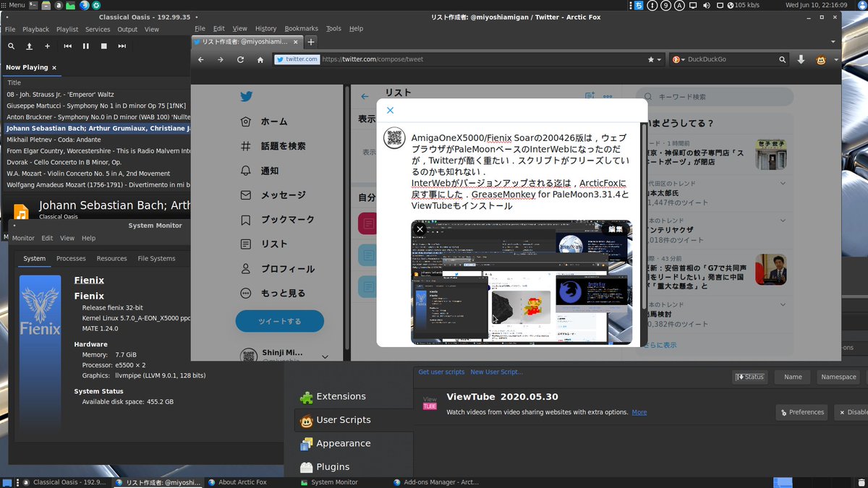Close the tweet compose dialog with X

(x=390, y=111)
